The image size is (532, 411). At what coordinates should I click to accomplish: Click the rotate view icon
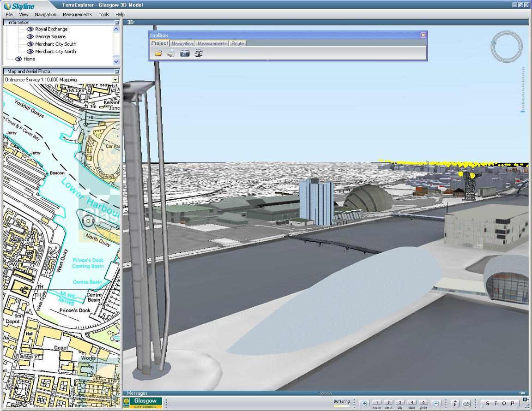(x=466, y=404)
